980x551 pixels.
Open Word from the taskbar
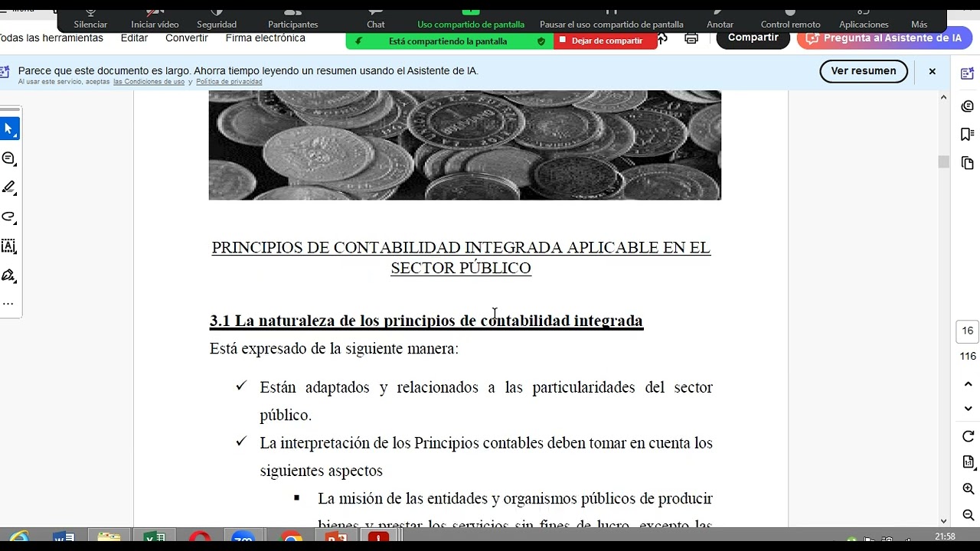coord(64,538)
